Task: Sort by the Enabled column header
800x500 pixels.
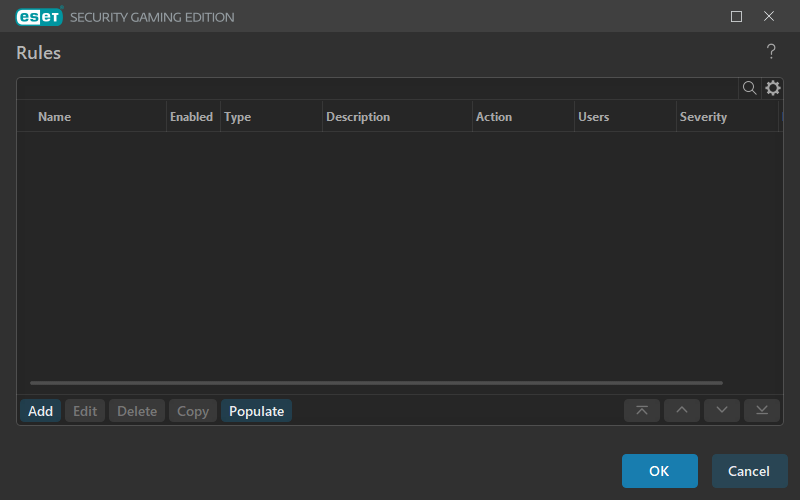Action: click(x=193, y=117)
